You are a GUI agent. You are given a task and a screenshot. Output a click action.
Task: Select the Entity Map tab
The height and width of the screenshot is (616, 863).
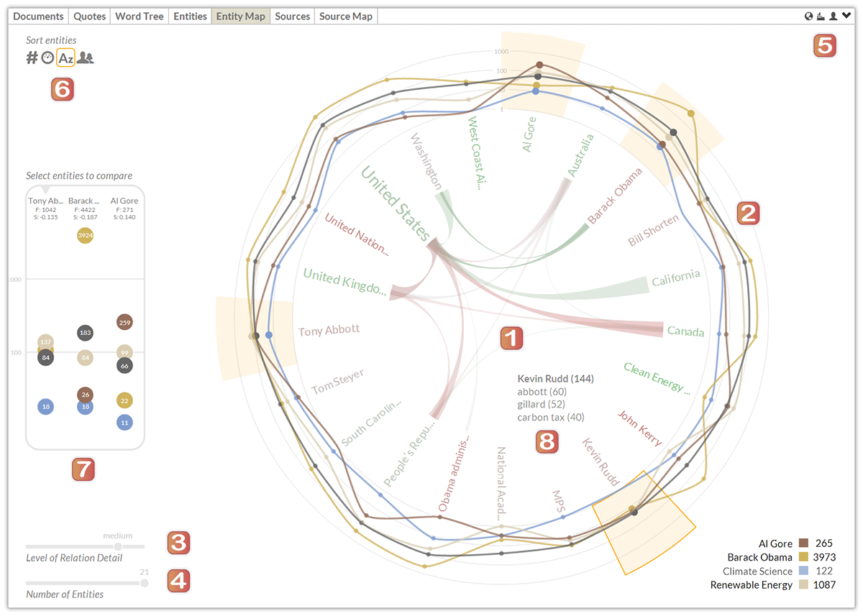tap(240, 16)
